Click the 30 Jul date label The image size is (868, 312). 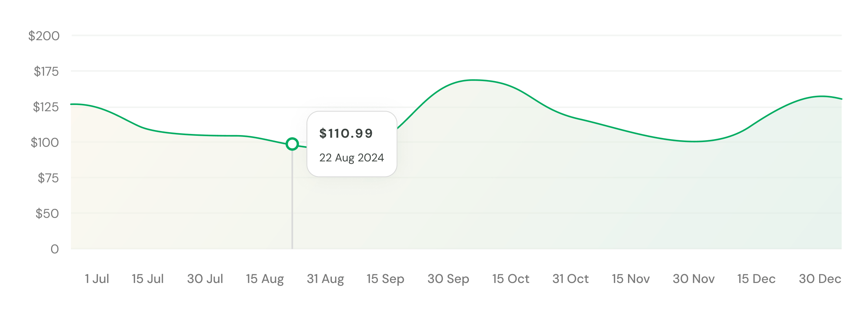point(205,279)
